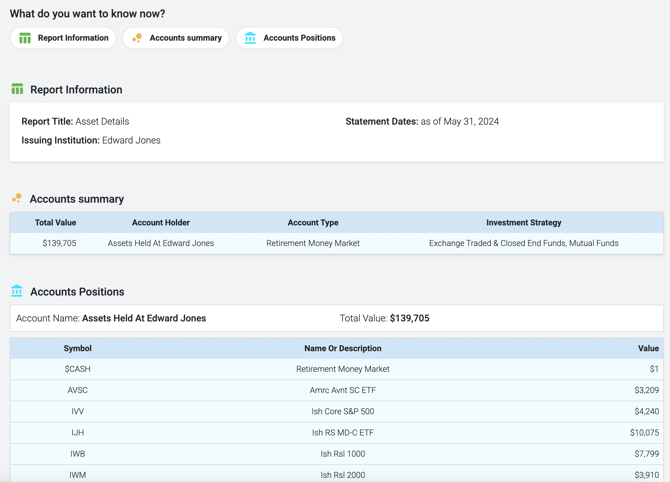Click the Name Or Description column header

(343, 348)
